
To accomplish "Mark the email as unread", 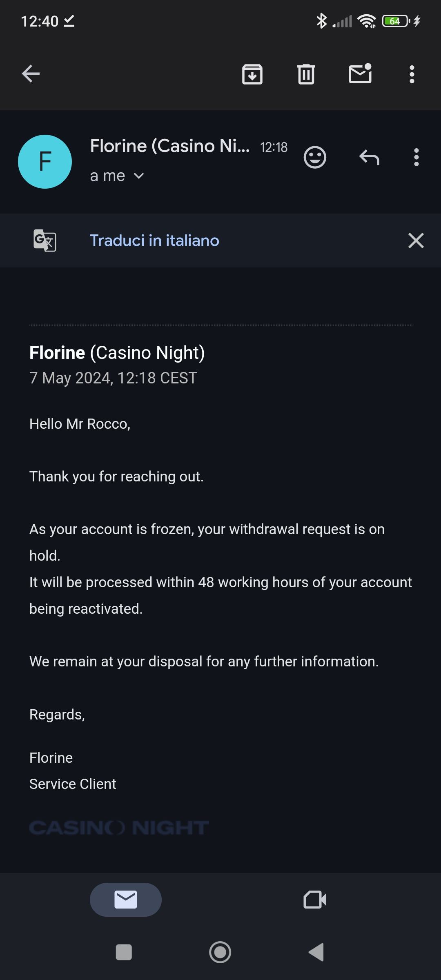I will 360,74.
